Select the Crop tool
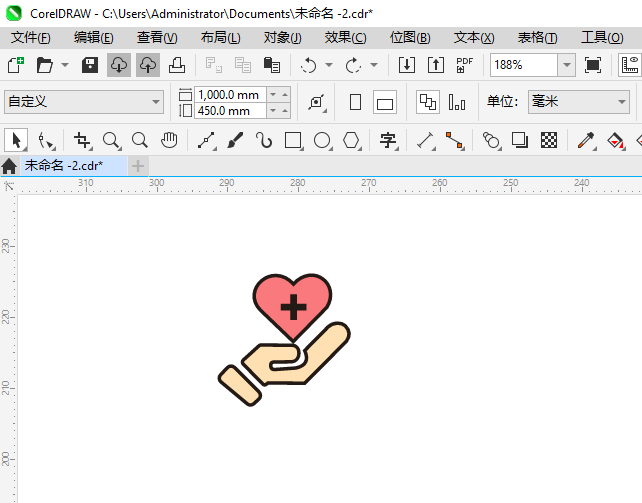Screen dimensions: 642x503 [x=82, y=140]
